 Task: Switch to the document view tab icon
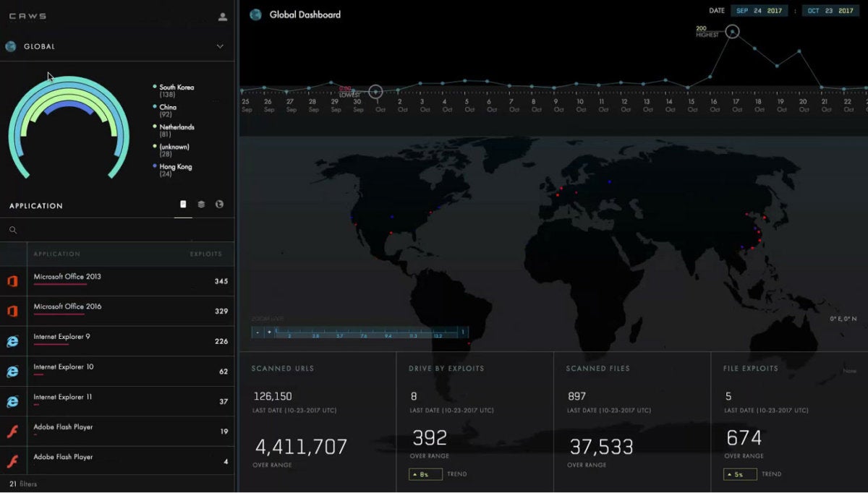[x=183, y=205]
